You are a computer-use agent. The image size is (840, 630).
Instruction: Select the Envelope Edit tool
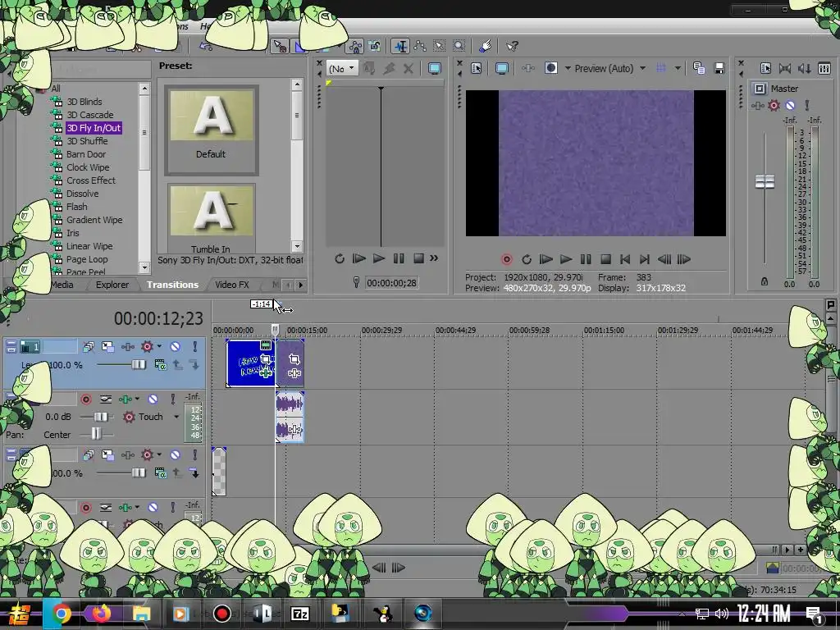point(419,47)
